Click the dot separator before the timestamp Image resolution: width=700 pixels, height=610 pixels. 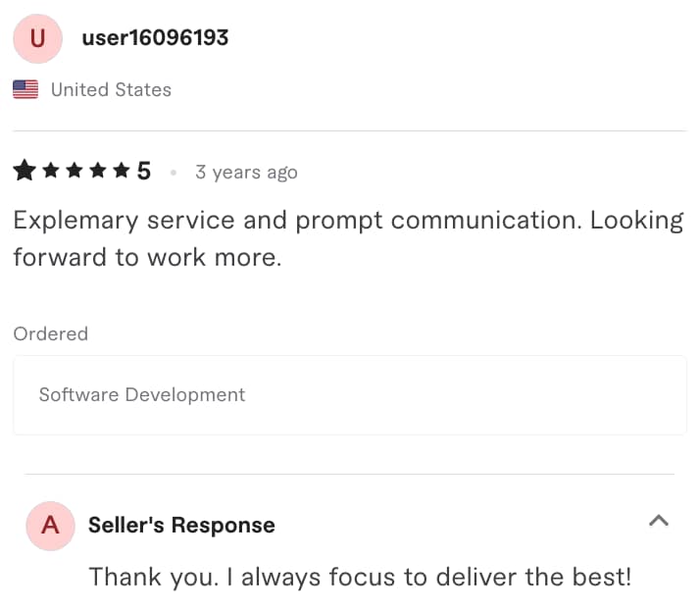click(174, 173)
